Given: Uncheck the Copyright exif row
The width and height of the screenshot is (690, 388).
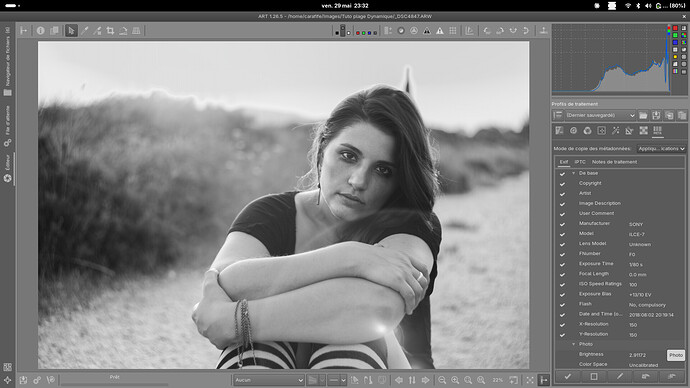Looking at the screenshot, I should (x=562, y=183).
